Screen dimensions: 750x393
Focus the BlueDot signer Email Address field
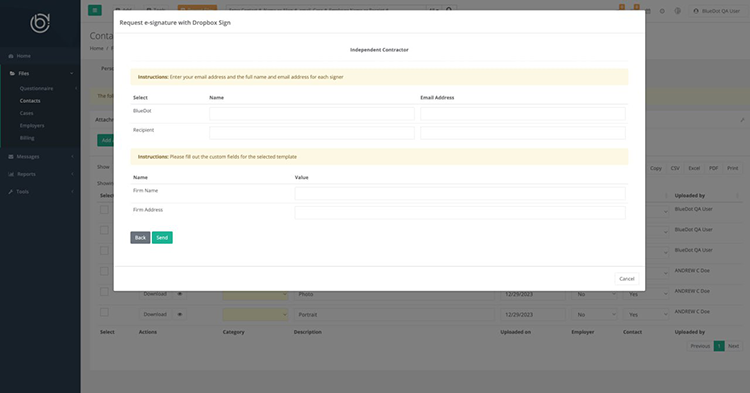tap(523, 113)
